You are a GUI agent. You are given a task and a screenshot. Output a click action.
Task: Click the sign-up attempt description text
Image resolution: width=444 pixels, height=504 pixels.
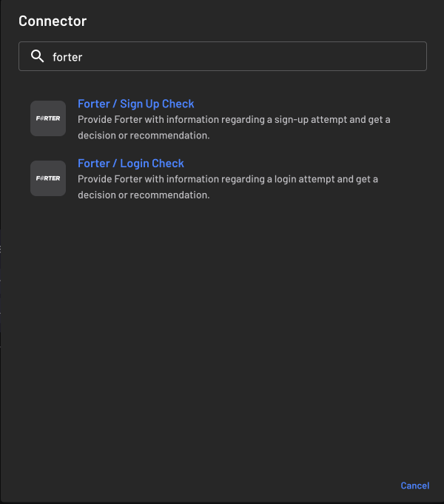tap(234, 127)
